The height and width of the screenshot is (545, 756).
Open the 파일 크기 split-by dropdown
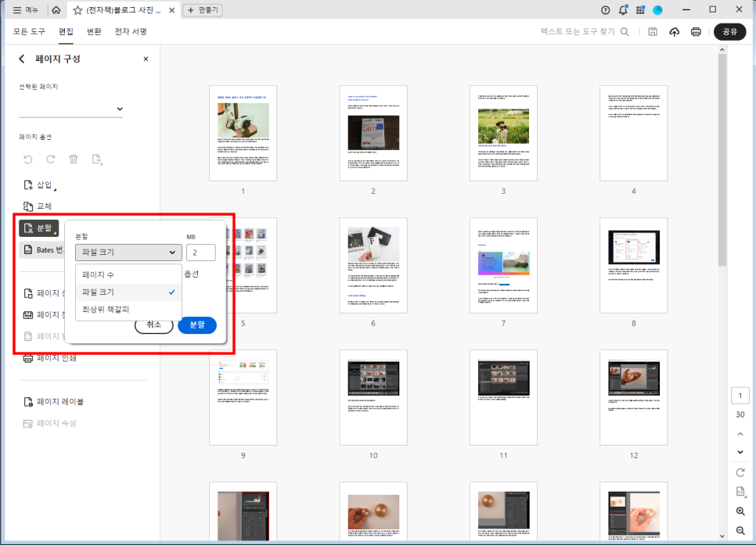tap(128, 252)
